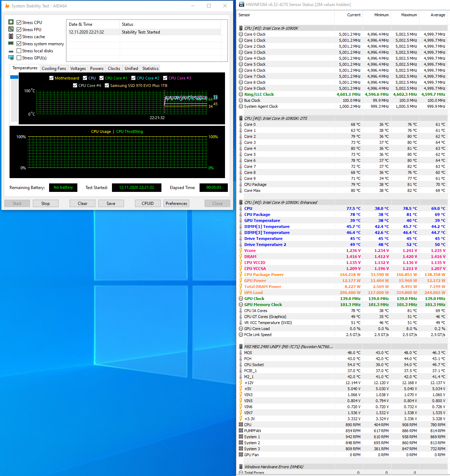The width and height of the screenshot is (450, 476).
Task: Click the greyed Start button
Action: [17, 204]
